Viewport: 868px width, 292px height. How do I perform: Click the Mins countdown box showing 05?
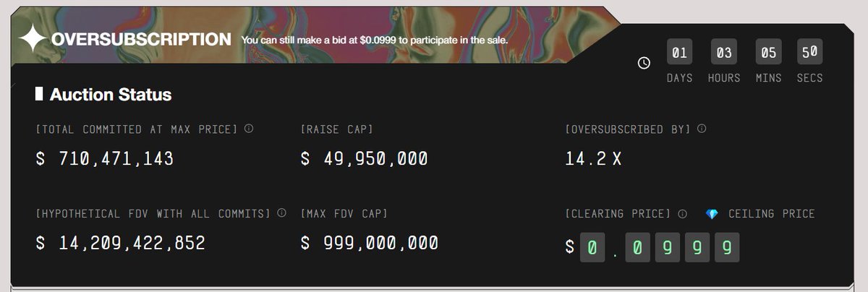(768, 52)
